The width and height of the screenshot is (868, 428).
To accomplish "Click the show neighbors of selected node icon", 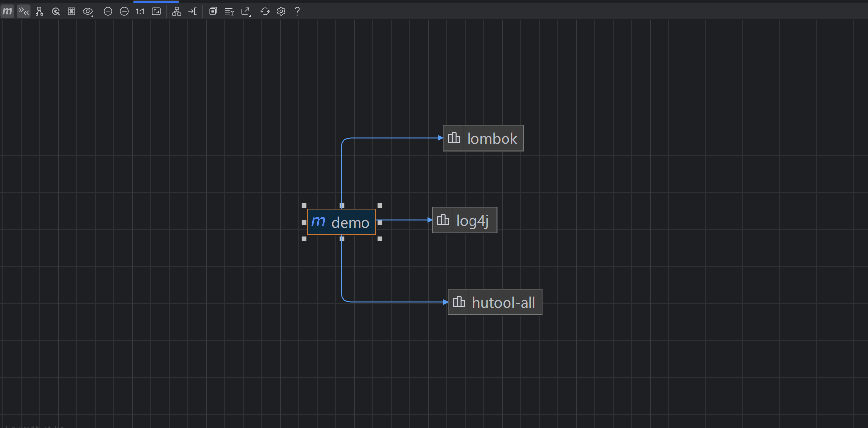I will [56, 11].
